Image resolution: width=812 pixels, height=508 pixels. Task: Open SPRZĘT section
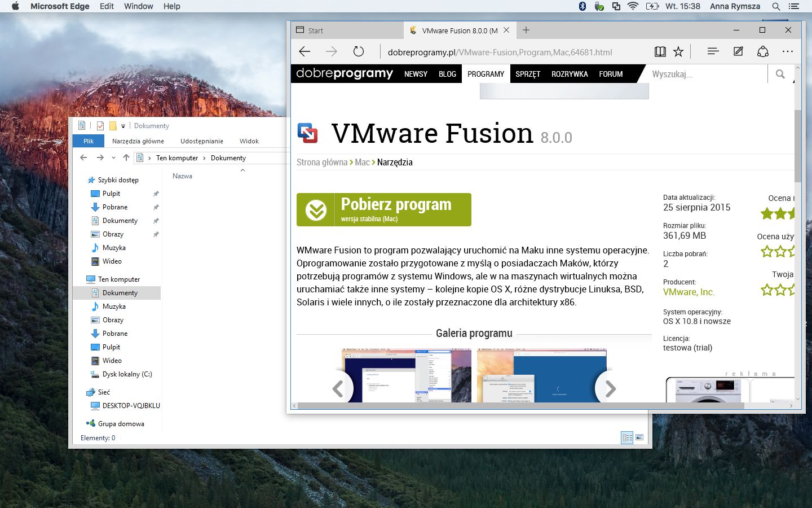coord(528,74)
